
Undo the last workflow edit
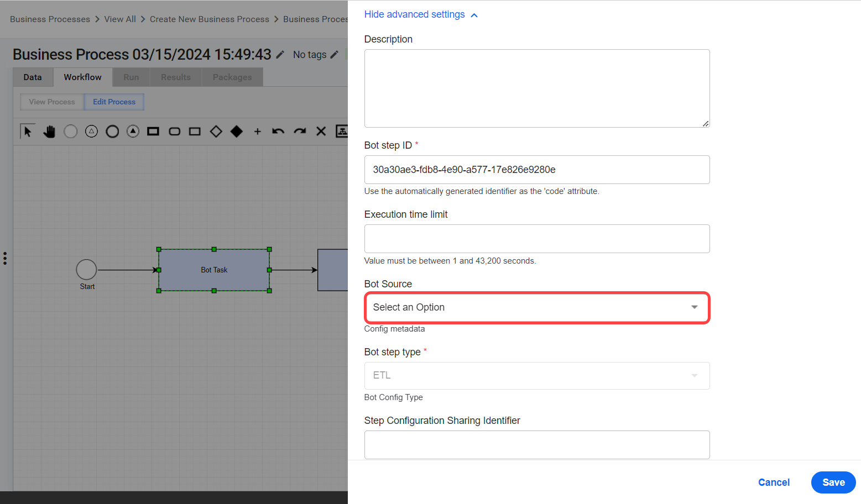coord(278,132)
